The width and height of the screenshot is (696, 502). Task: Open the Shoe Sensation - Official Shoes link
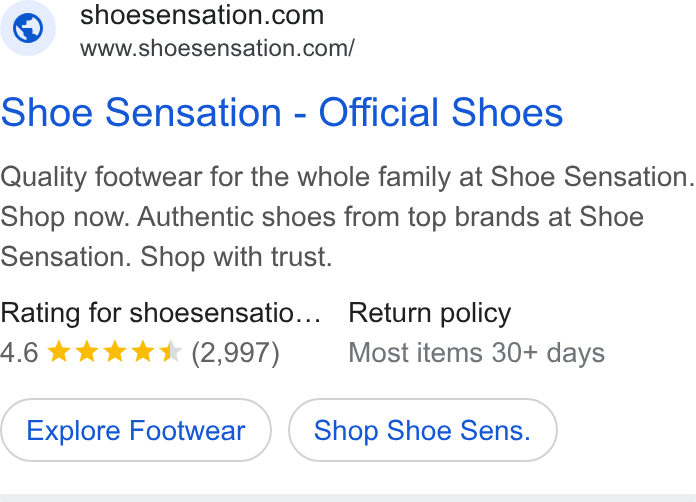(x=282, y=112)
